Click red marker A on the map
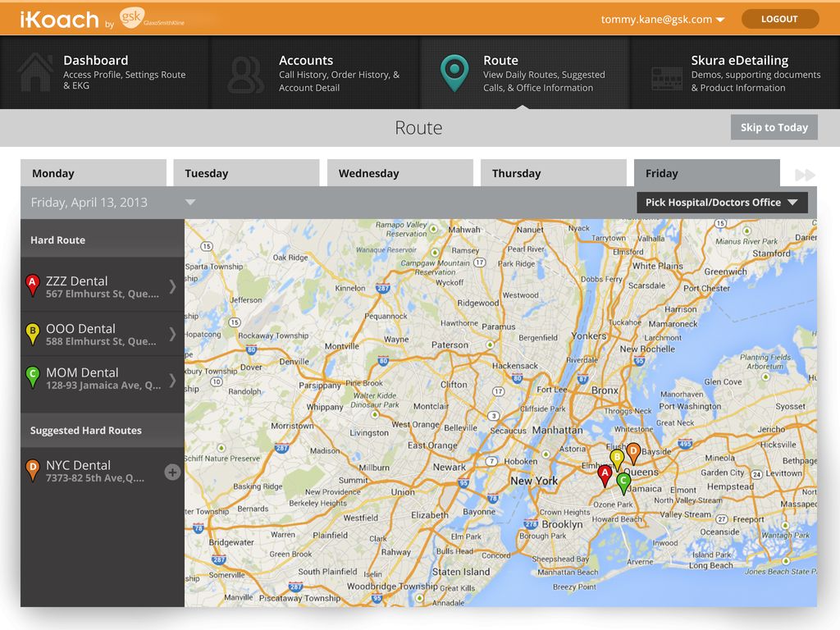The height and width of the screenshot is (630, 840). tap(605, 476)
